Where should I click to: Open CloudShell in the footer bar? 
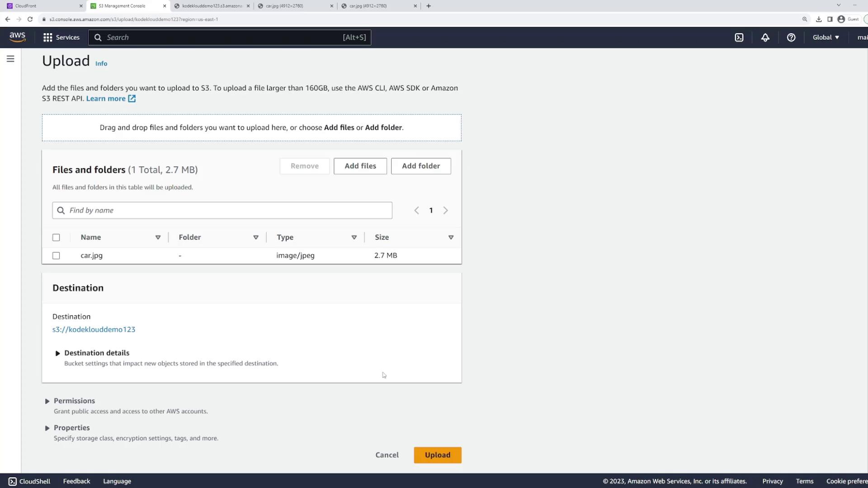click(29, 481)
